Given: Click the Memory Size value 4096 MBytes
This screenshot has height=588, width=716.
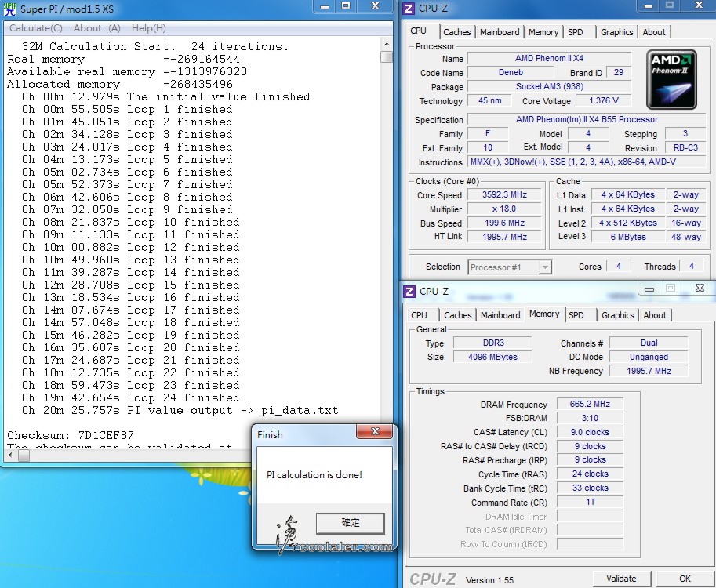Looking at the screenshot, I should click(x=492, y=357).
